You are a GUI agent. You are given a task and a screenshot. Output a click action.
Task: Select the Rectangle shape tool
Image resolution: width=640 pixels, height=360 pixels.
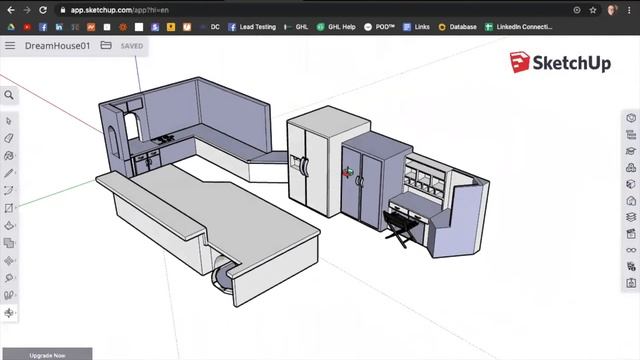(9, 208)
